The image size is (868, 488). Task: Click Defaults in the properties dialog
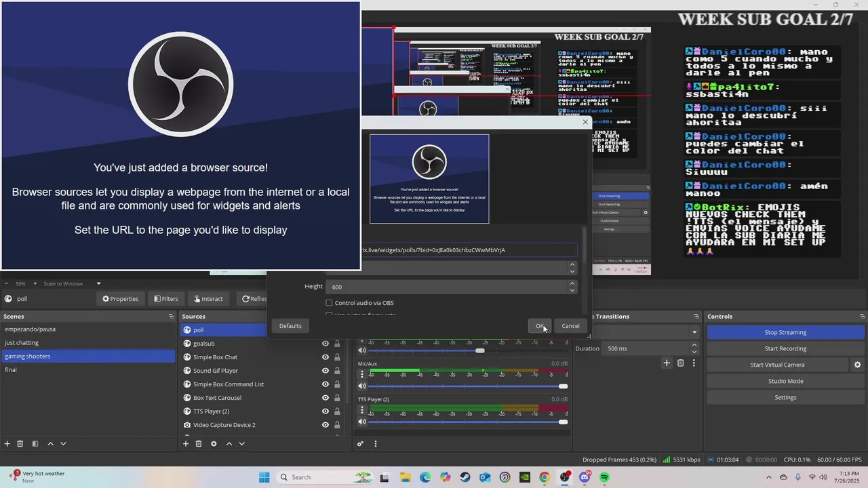pyautogui.click(x=290, y=326)
